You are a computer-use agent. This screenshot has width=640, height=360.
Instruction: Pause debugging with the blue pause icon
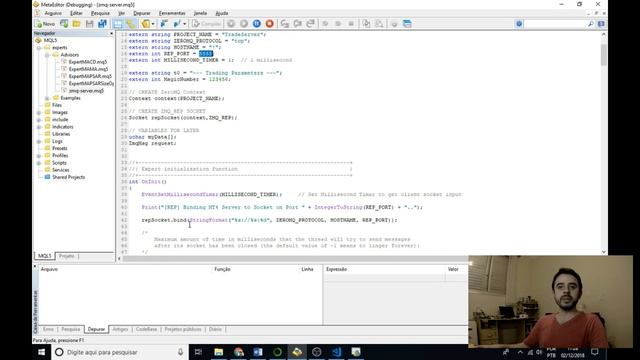tap(257, 24)
